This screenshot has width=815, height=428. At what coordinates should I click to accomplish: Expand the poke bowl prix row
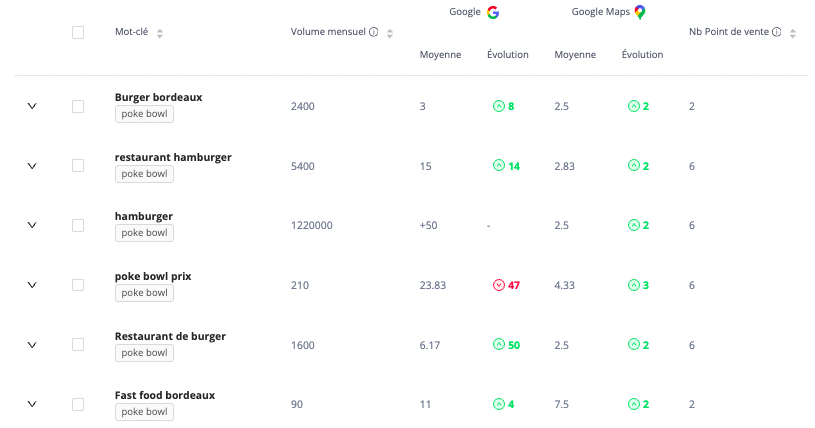32,285
